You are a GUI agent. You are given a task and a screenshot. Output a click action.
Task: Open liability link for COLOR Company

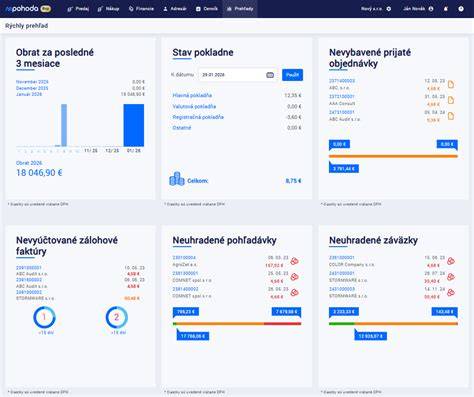click(x=342, y=258)
